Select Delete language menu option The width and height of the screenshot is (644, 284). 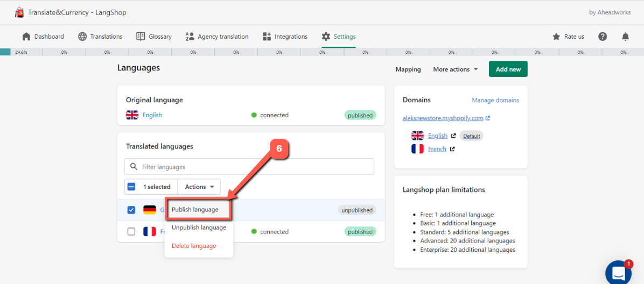pos(194,246)
